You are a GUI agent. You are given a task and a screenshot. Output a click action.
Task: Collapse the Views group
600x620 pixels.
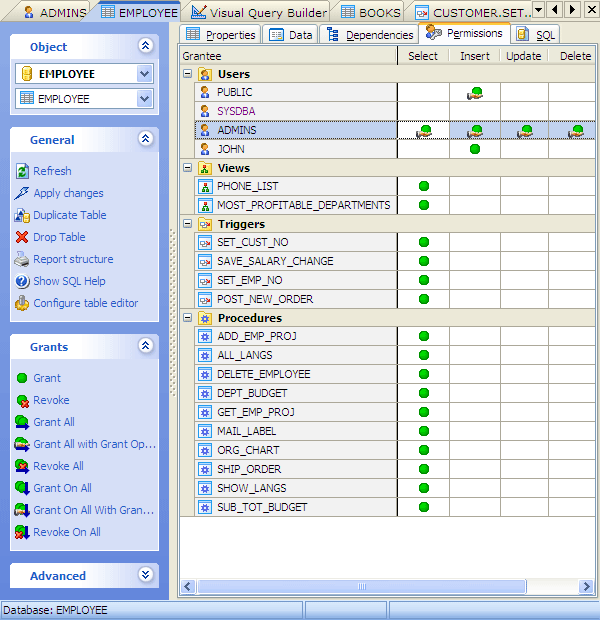click(x=187, y=168)
